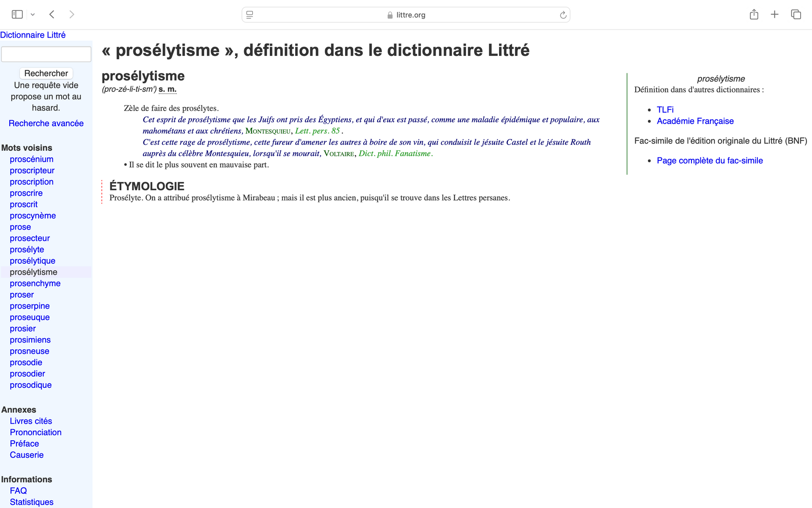The height and width of the screenshot is (508, 812).
Task: Toggle the Safari sidebar icon
Action: pos(17,15)
